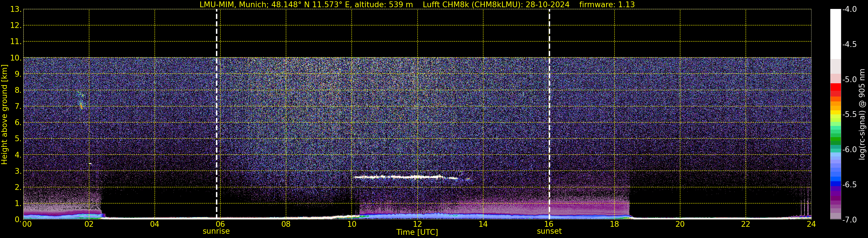The image size is (868, 238).
Task: Click the '08' time axis tick label
Action: click(x=286, y=224)
